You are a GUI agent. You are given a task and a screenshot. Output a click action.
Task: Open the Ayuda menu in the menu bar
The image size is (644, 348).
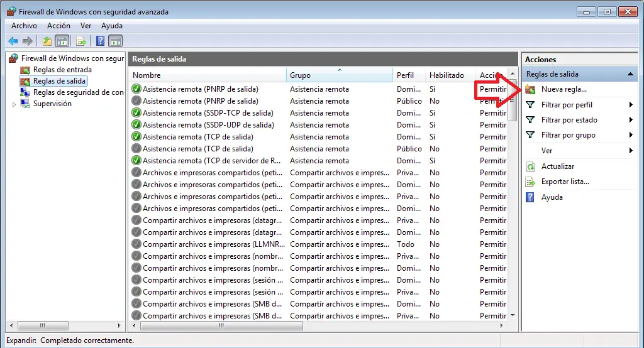(112, 26)
